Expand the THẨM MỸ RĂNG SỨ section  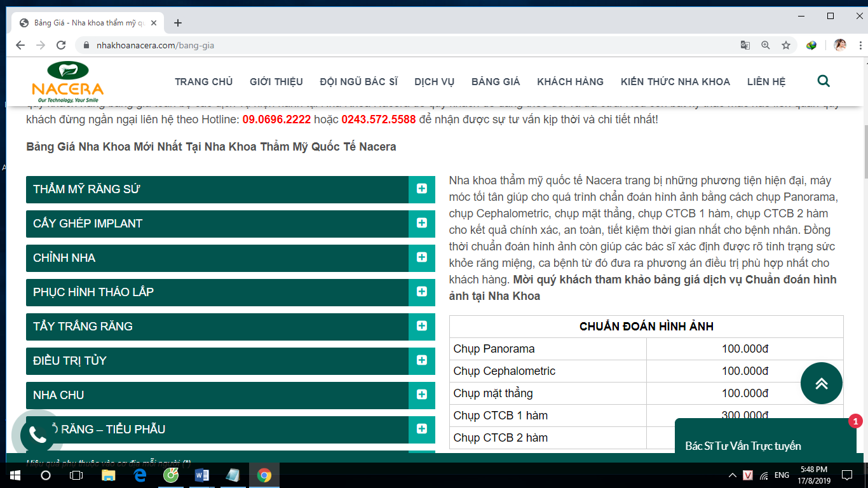421,189
